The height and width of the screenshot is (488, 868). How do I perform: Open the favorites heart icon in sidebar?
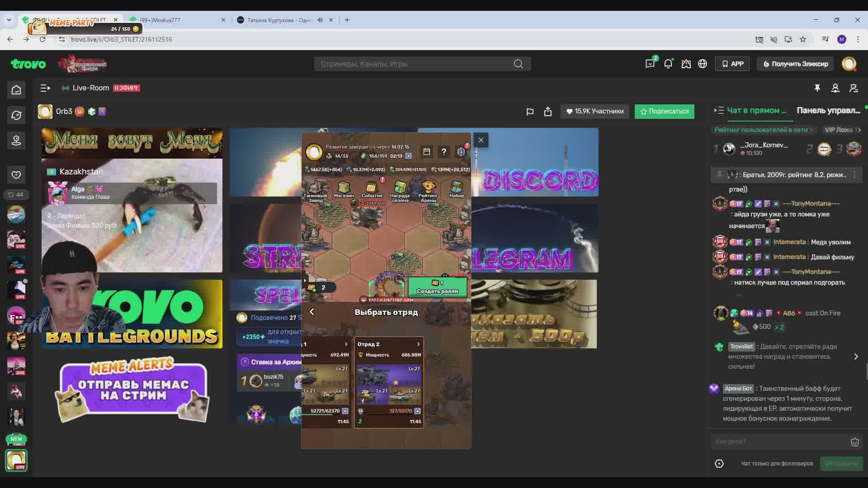(16, 175)
